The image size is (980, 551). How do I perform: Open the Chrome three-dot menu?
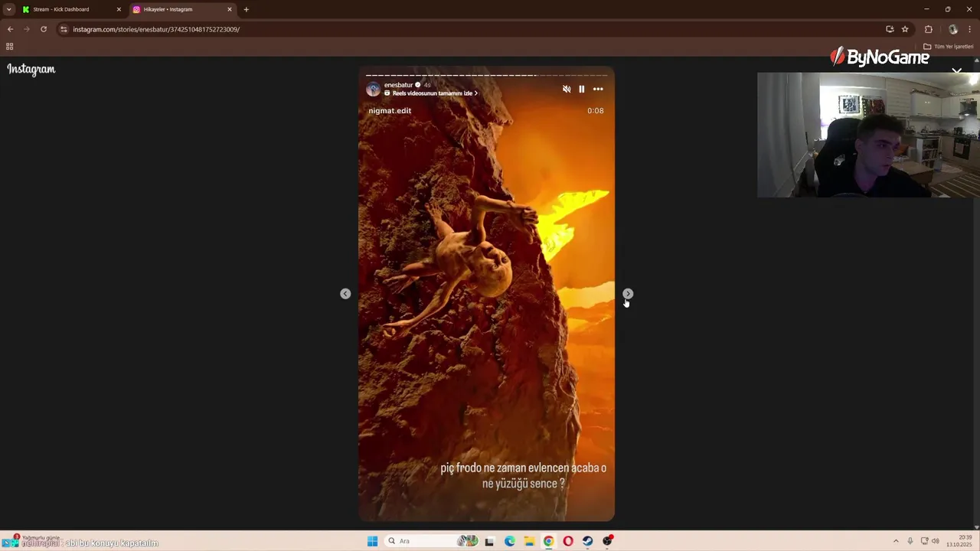click(x=970, y=29)
